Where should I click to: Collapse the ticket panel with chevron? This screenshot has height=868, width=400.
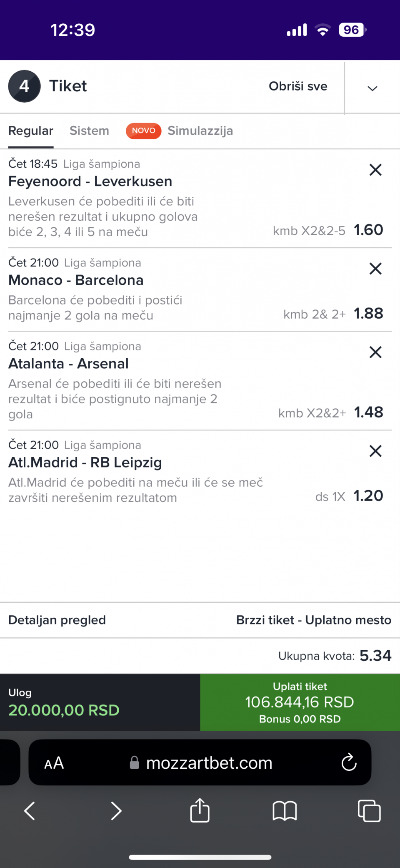[372, 88]
